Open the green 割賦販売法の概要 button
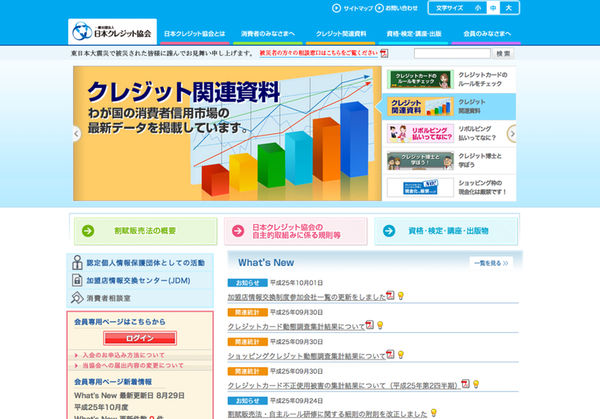Viewport: 600px width, 419px height. (145, 231)
